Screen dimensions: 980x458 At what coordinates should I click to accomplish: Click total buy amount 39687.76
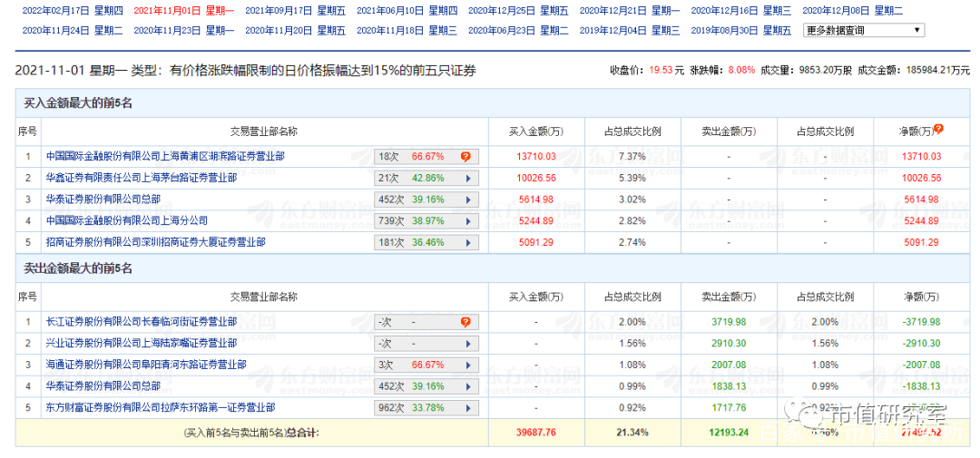click(536, 433)
